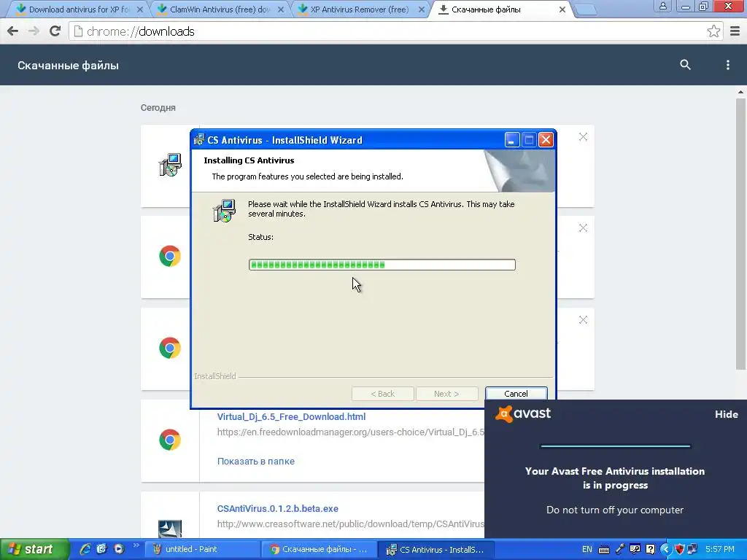Open CSAntiVirus.0.1.2.b.beta.exe link
This screenshot has width=747, height=560.
[x=278, y=508]
